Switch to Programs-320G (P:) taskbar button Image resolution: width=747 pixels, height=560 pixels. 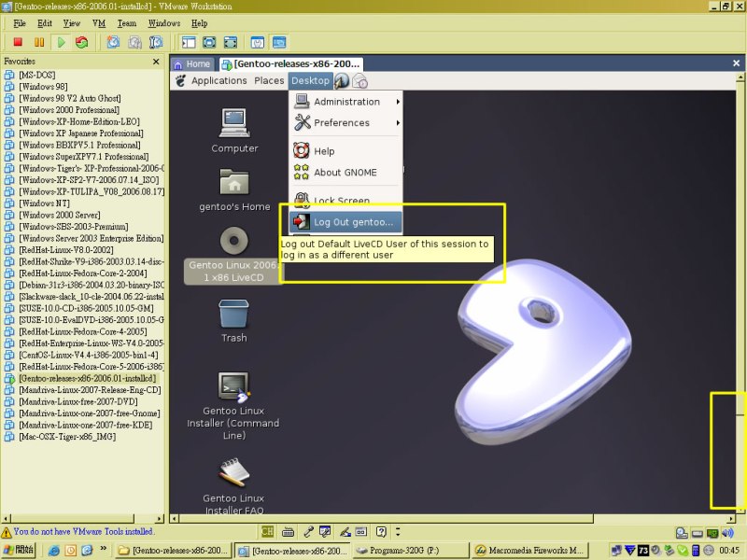[410, 551]
